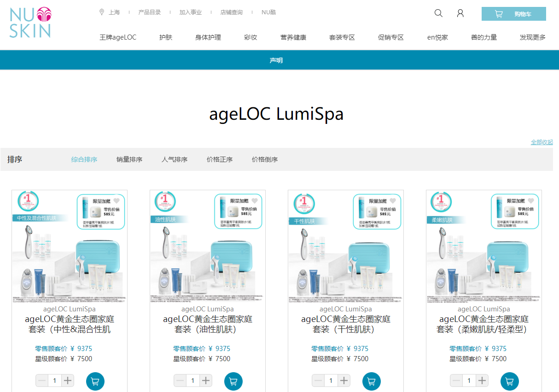Open the user account icon
559x392 pixels.
click(460, 13)
